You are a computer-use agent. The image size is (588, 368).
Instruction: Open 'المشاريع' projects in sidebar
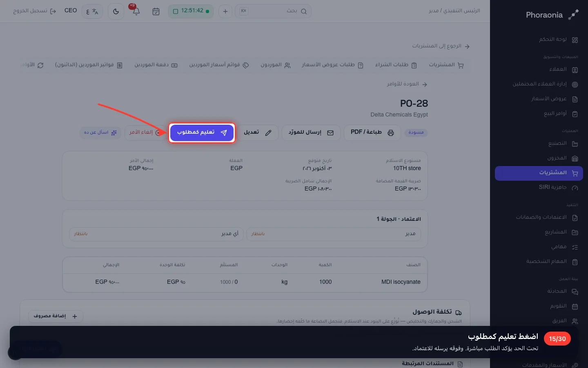[539, 232]
